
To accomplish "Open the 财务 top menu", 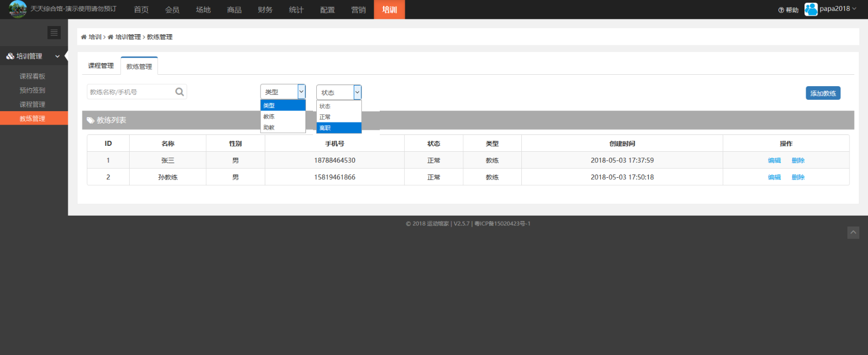I will (x=265, y=10).
